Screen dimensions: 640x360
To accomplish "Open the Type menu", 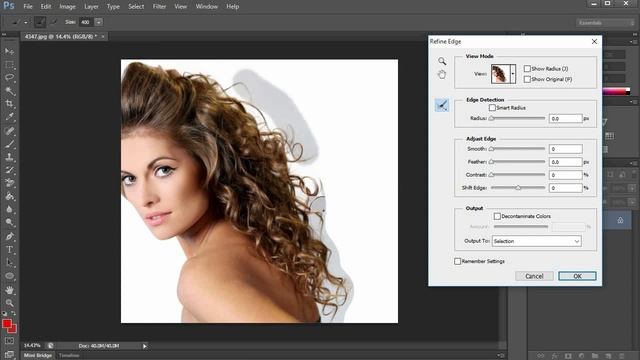I will point(113,7).
